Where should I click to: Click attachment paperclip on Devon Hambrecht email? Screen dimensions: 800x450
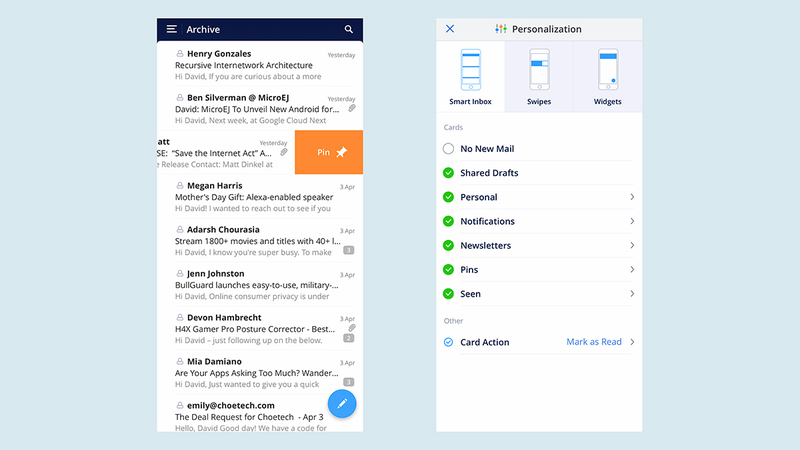click(352, 328)
